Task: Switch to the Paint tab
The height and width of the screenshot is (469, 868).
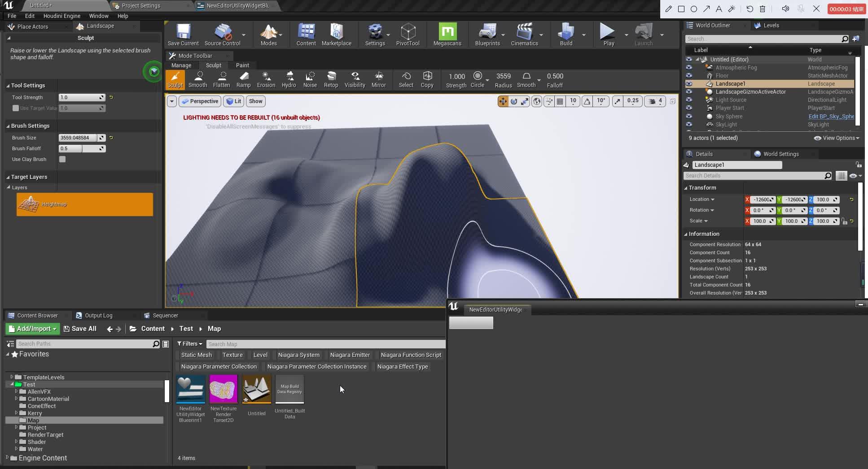Action: (242, 65)
